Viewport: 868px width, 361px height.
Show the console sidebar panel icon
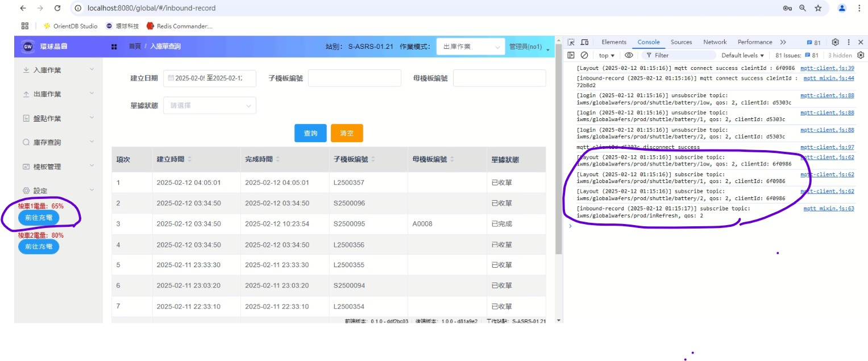point(571,55)
